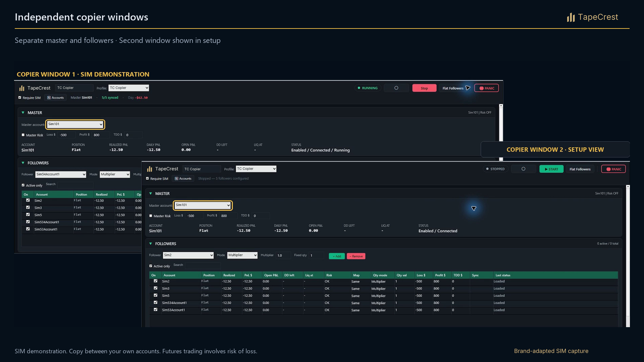Open the Mode dropdown in window 2
The width and height of the screenshot is (644, 362).
242,255
